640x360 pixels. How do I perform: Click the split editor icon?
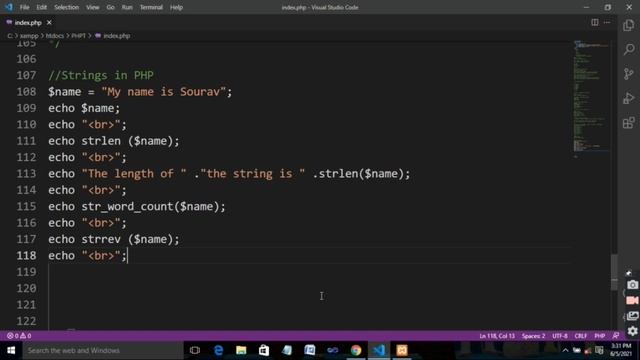pyautogui.click(x=595, y=22)
